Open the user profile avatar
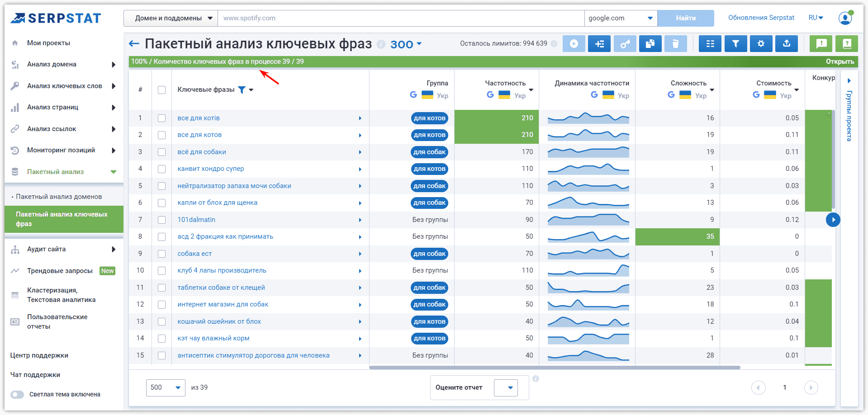This screenshot has width=868, height=415. (845, 18)
